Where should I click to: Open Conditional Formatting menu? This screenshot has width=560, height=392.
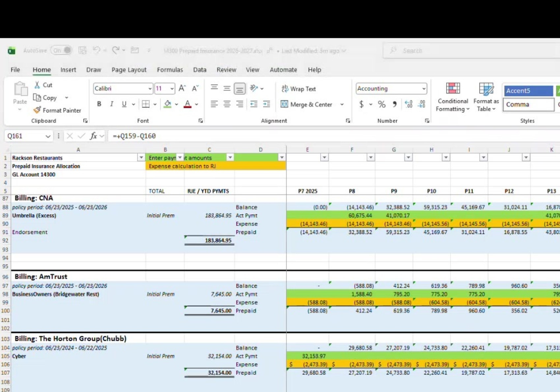[453, 97]
